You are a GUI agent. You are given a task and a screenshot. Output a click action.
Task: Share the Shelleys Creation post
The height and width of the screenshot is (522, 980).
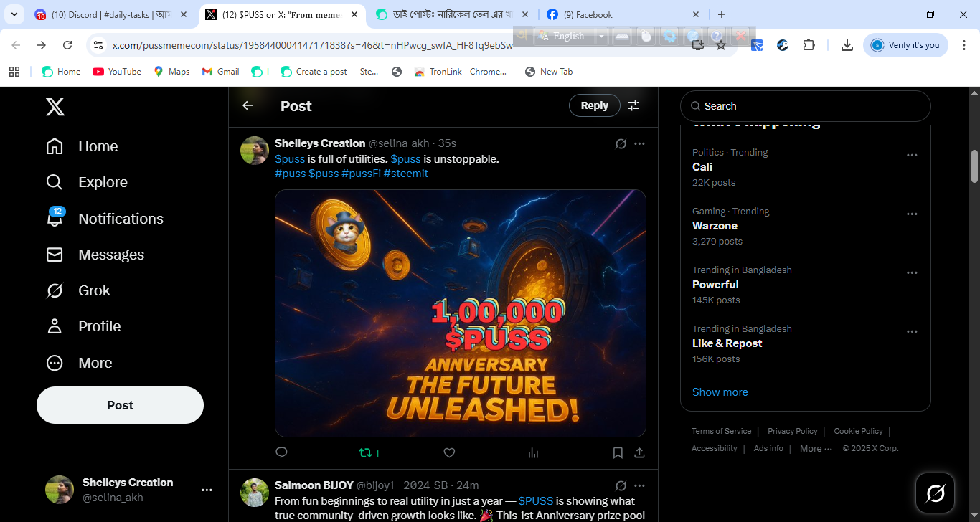coord(639,452)
